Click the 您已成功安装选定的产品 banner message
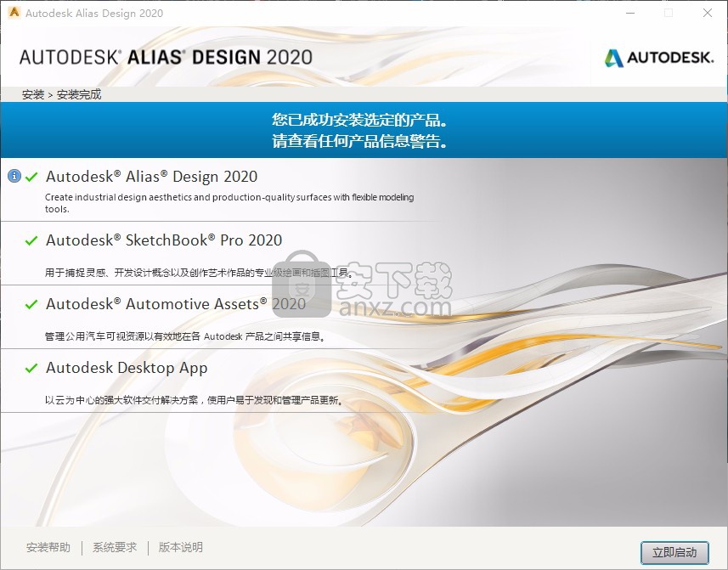Viewport: 728px width, 570px height. pos(360,120)
